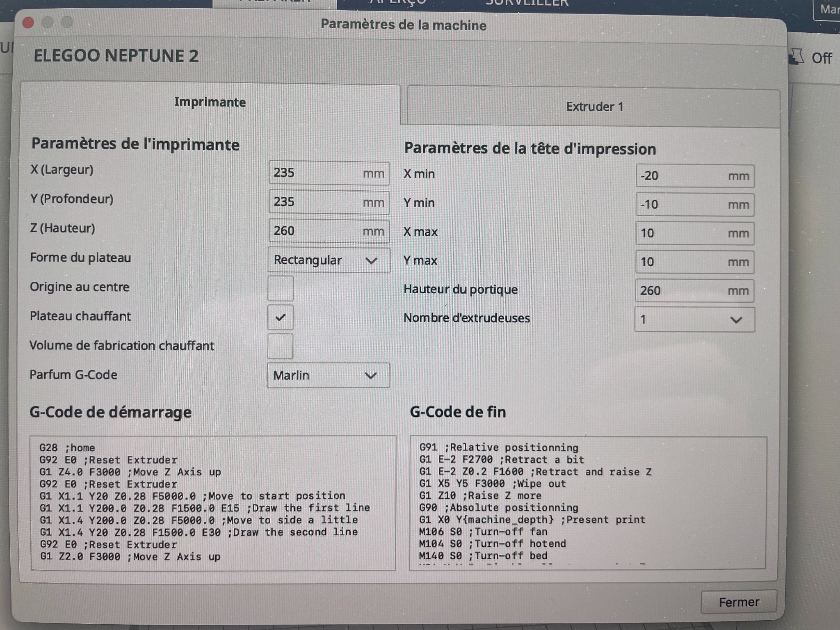Image resolution: width=840 pixels, height=630 pixels.
Task: Click inside the G-Code de fin box
Action: (588, 503)
